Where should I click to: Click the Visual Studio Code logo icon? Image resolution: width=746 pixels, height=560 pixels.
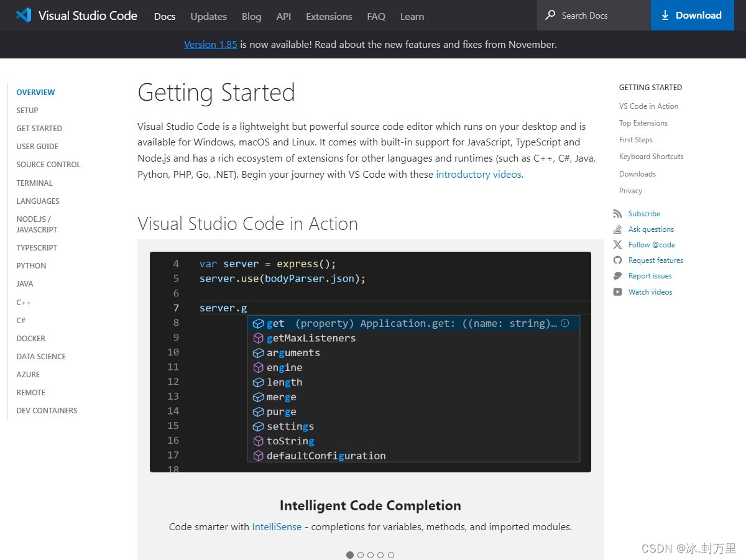(x=24, y=16)
